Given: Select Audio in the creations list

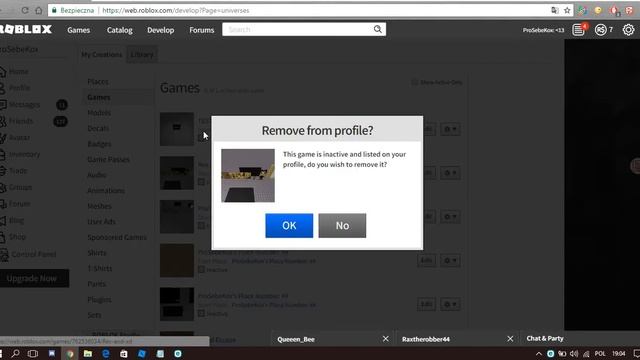Looking at the screenshot, I should [x=97, y=175].
